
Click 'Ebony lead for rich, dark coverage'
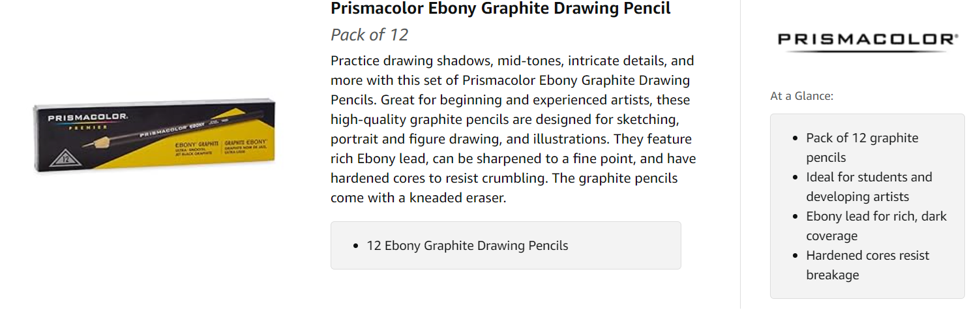876,226
